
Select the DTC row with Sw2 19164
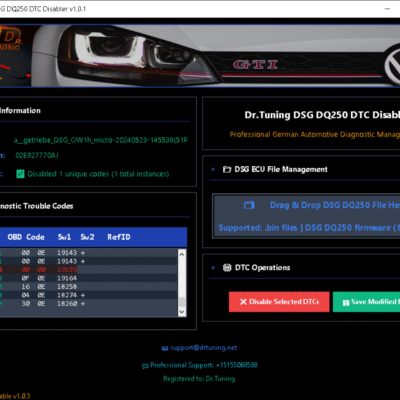point(88,278)
